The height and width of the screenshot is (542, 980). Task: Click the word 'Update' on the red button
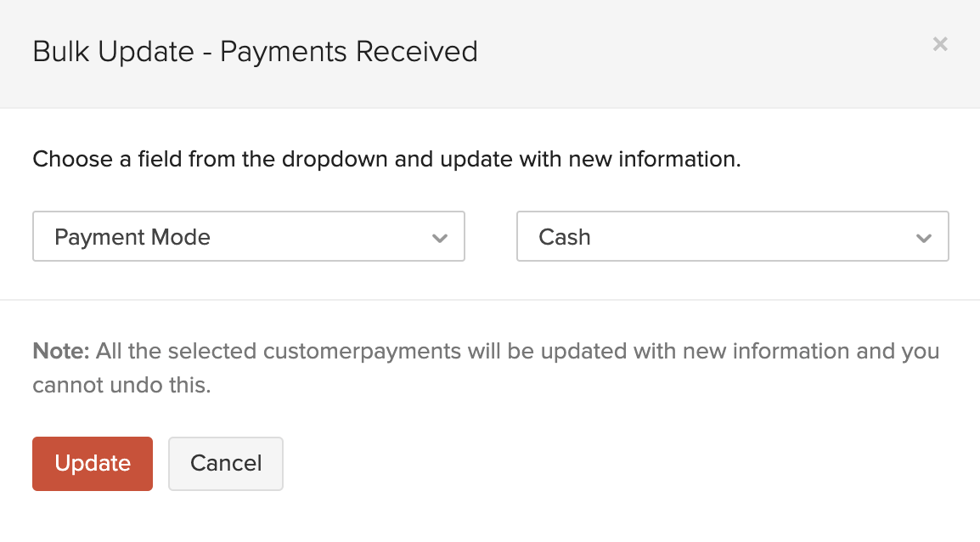pos(93,464)
